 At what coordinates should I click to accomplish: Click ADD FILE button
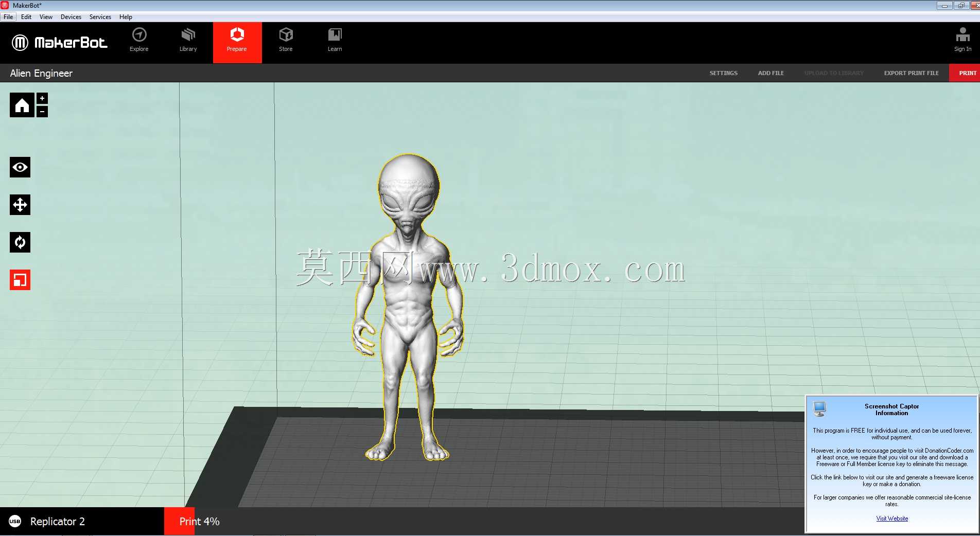[771, 73]
